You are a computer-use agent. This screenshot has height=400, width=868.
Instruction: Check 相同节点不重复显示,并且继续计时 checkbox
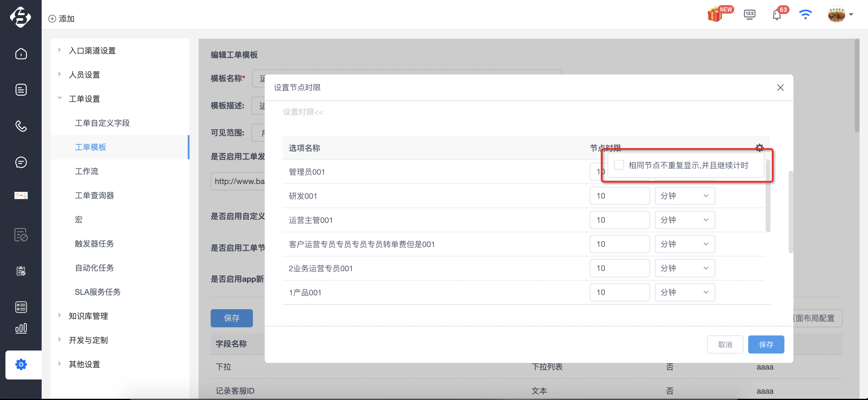point(619,165)
